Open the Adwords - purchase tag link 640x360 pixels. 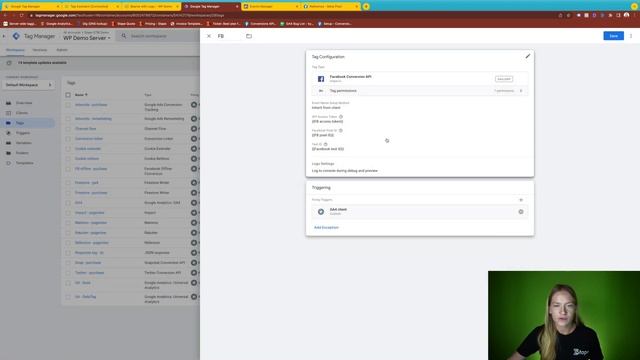tap(91, 105)
